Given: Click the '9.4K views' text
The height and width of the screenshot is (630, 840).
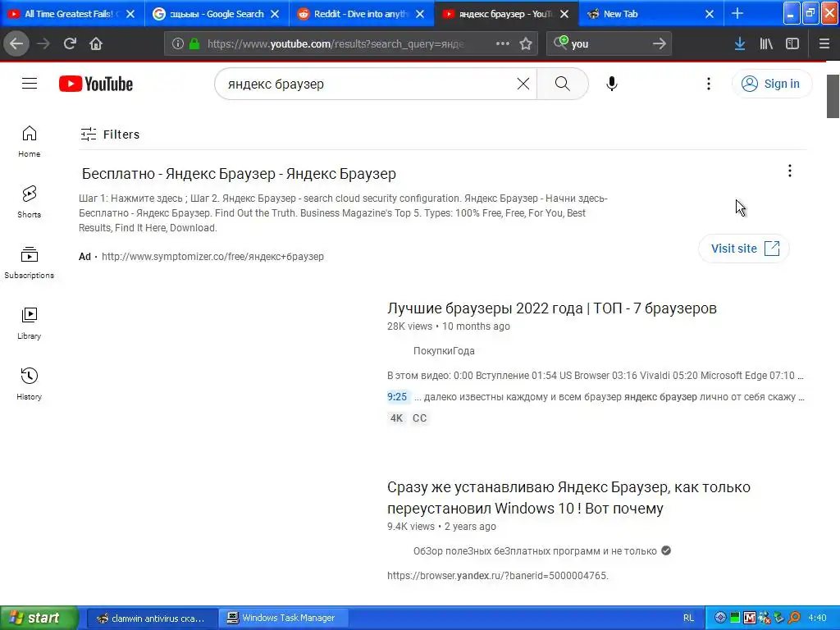Looking at the screenshot, I should tap(411, 527).
